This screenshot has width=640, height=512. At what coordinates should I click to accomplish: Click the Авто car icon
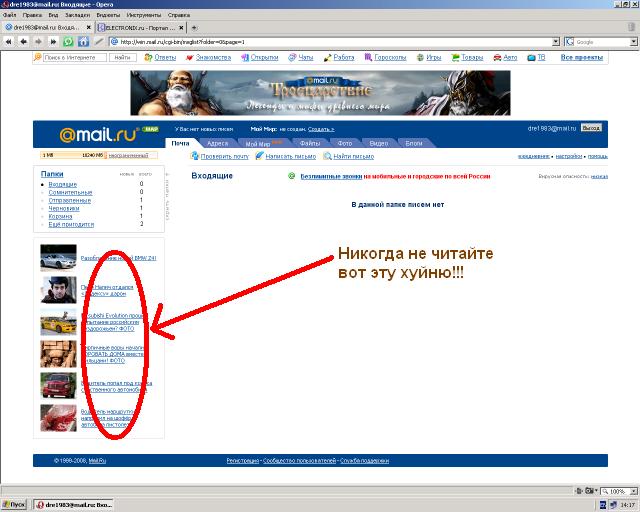click(x=497, y=58)
